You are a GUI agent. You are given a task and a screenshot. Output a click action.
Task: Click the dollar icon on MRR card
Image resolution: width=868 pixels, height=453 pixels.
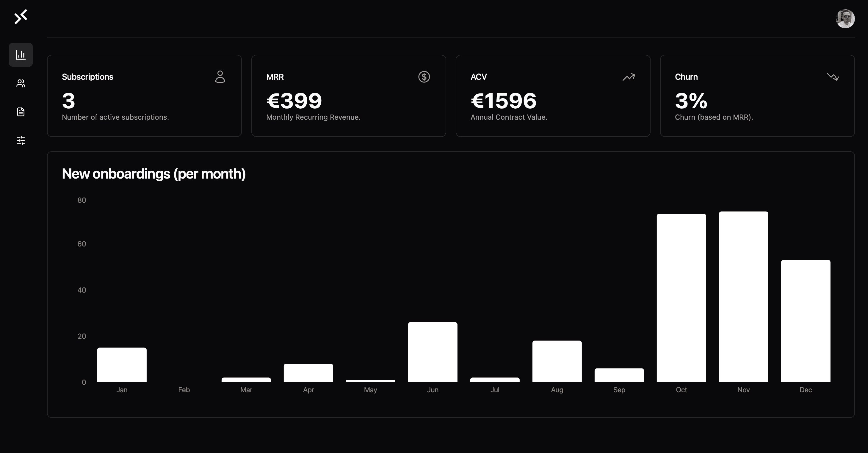424,77
